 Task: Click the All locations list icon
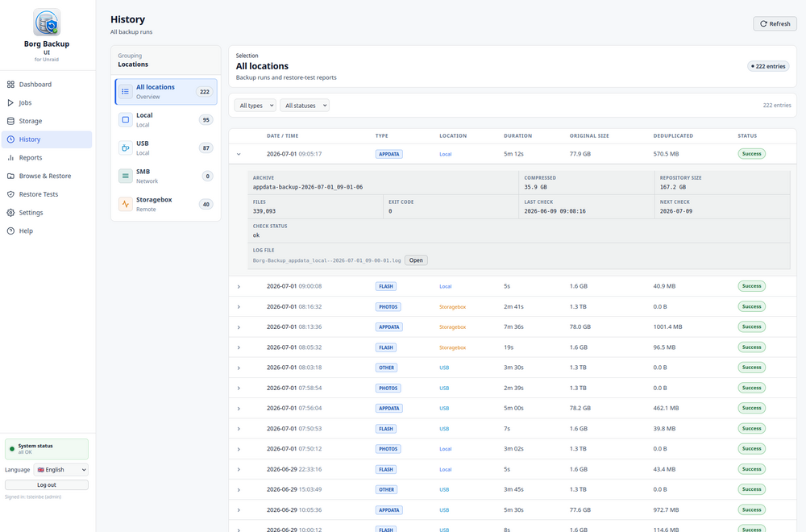(x=126, y=92)
